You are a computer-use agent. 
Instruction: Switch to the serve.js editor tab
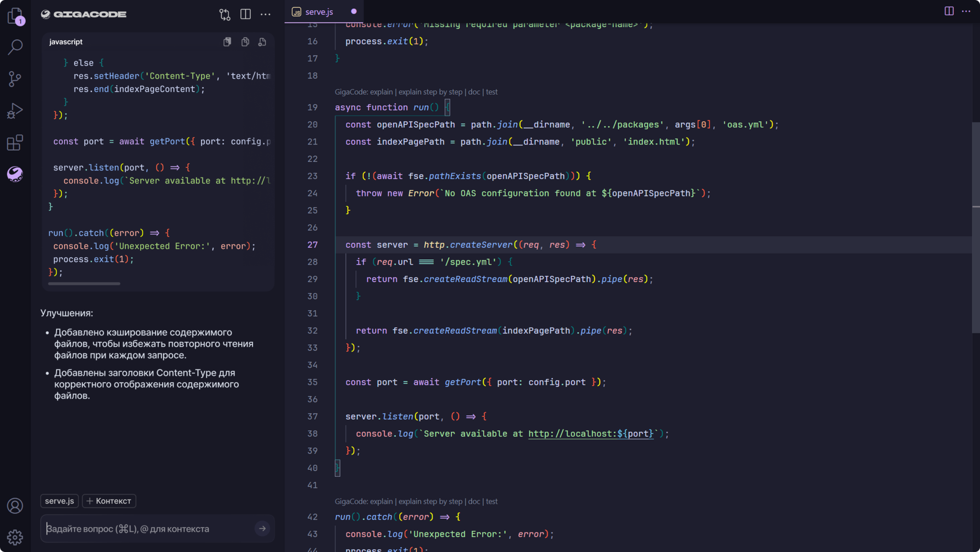pyautogui.click(x=319, y=11)
